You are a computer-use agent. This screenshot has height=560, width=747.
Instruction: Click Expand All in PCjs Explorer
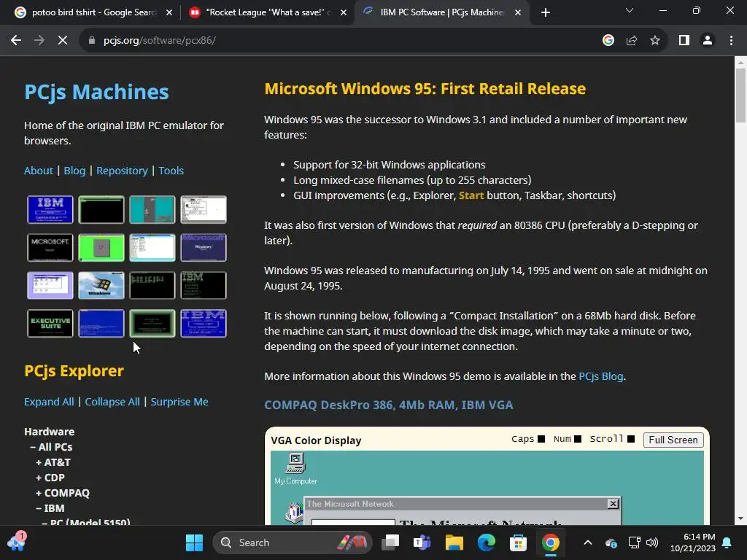point(49,402)
